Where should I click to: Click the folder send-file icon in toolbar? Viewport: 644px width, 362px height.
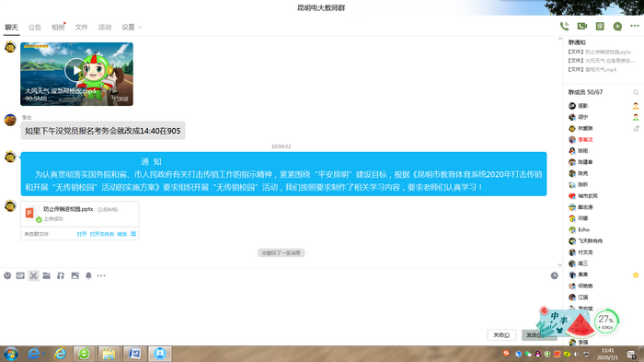46,275
